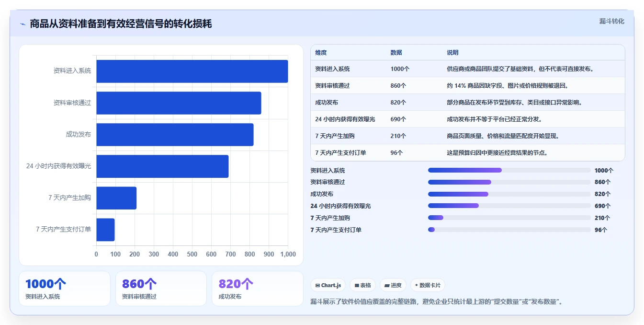
Task: Click the 7 天内产生支付订单 chart bar
Action: point(105,229)
